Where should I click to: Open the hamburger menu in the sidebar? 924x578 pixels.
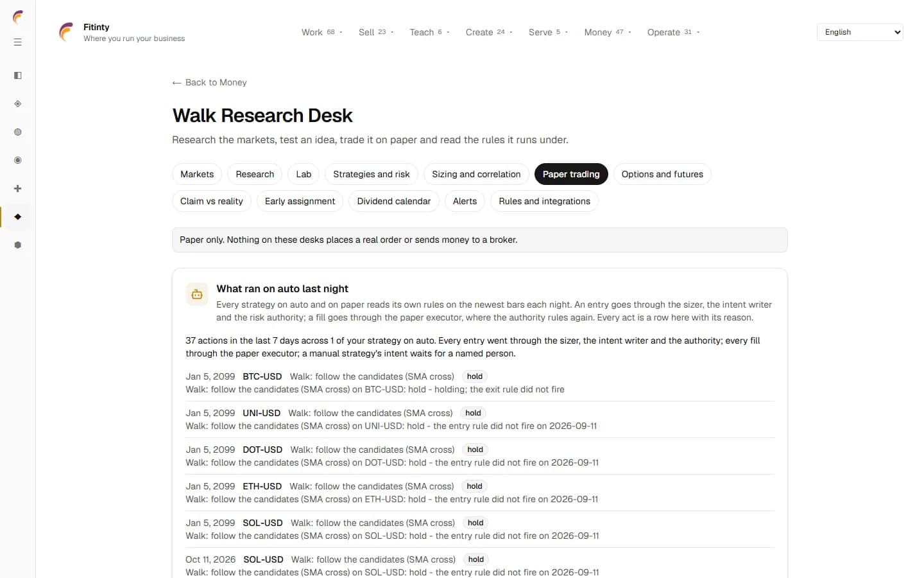18,42
